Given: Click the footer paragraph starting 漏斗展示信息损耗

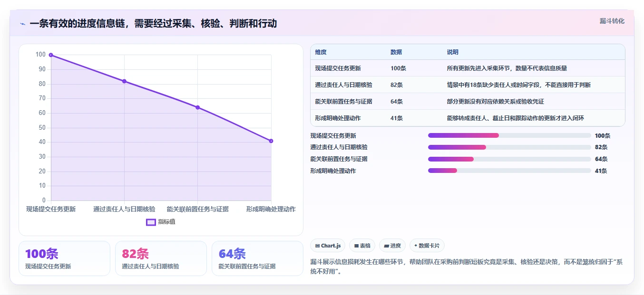Looking at the screenshot, I should (467, 266).
